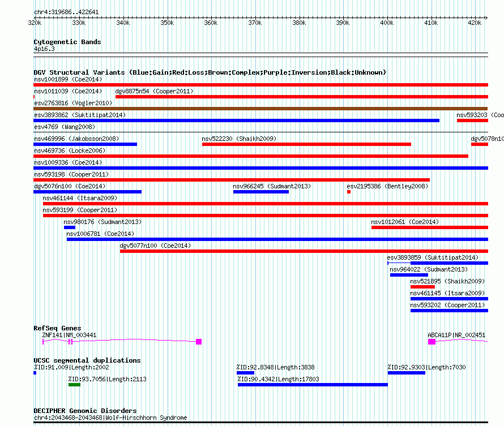504x426 pixels.
Task: Open variant nsv469736 (Locke2006)
Action: pyautogui.click(x=70, y=151)
